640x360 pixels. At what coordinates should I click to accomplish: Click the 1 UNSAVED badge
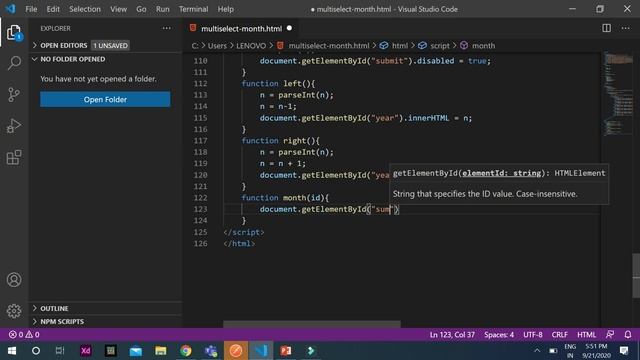tap(110, 45)
